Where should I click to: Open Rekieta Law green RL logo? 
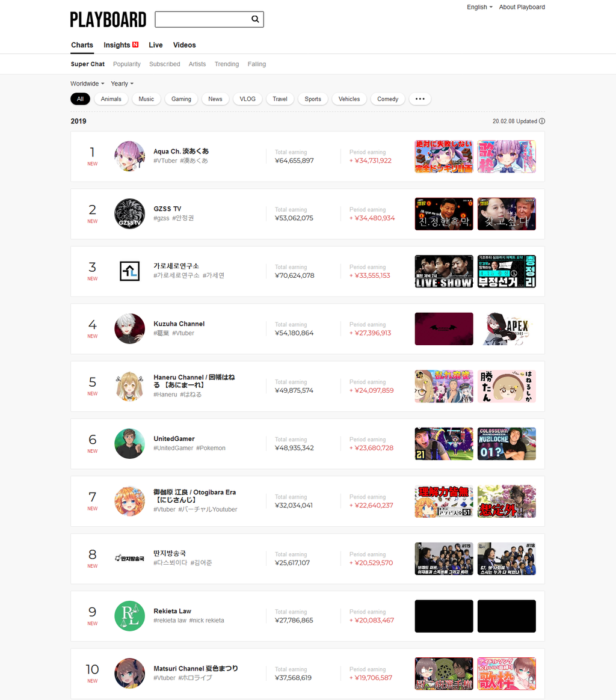tap(129, 616)
